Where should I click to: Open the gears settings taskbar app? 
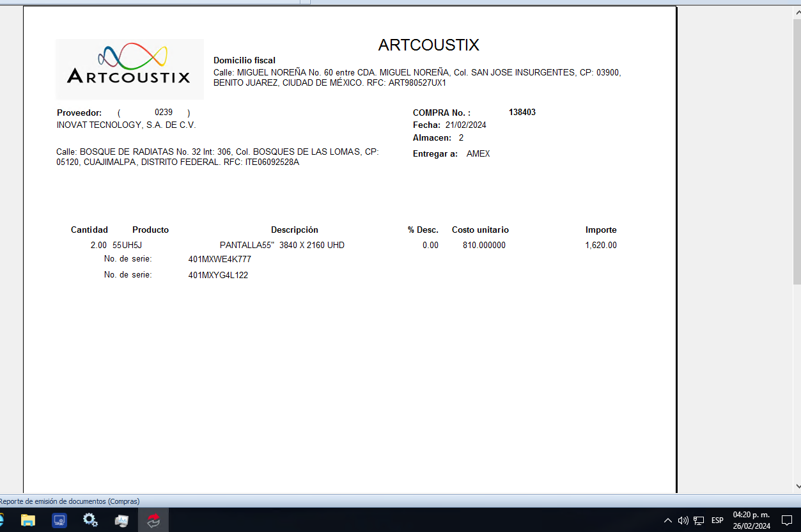click(90, 520)
